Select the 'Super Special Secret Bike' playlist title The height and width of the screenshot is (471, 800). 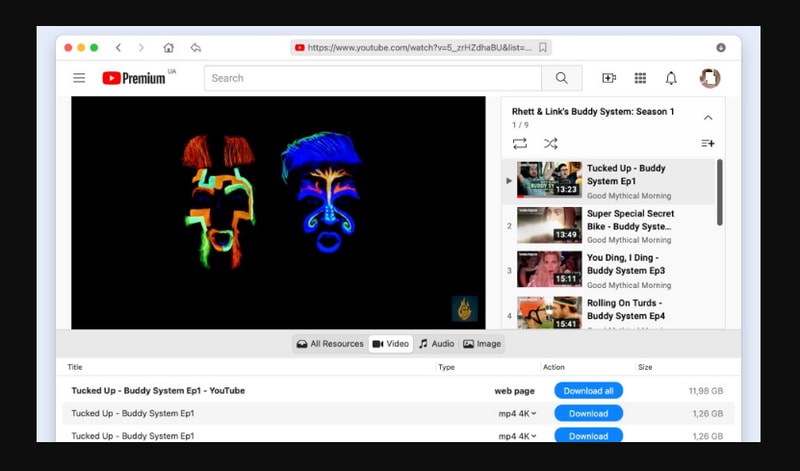[x=630, y=219]
